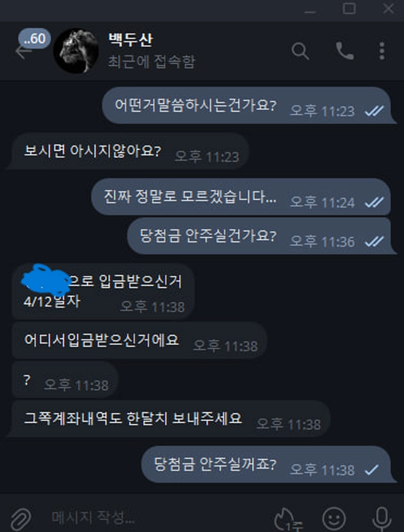Maximize the chat window
Screen dimensions: 404x532
point(349,8)
